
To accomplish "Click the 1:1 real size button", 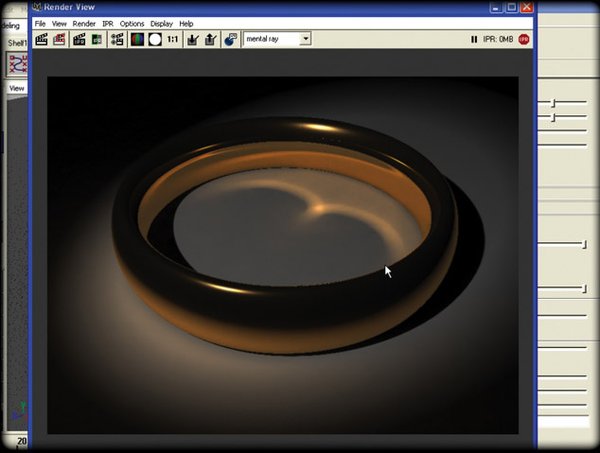I will pyautogui.click(x=173, y=39).
